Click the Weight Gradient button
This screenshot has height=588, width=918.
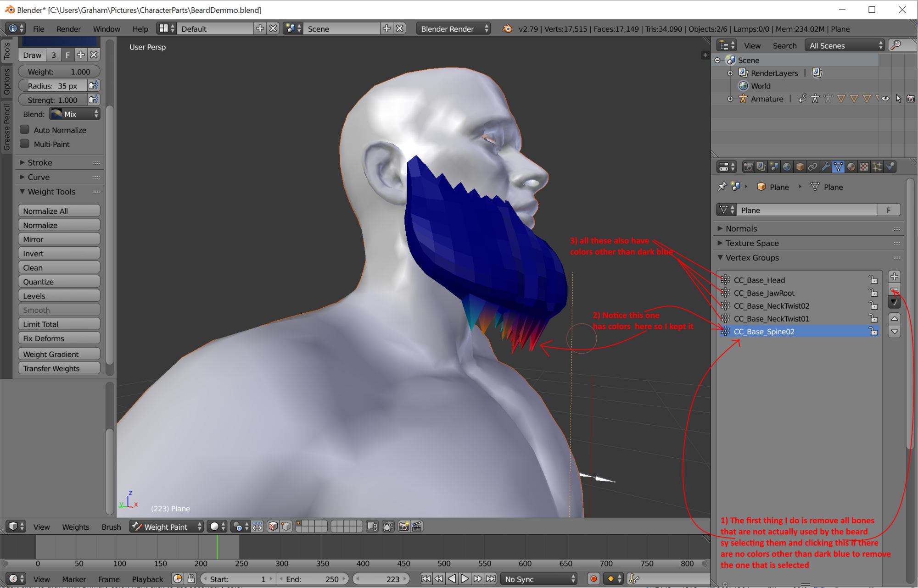click(x=59, y=354)
